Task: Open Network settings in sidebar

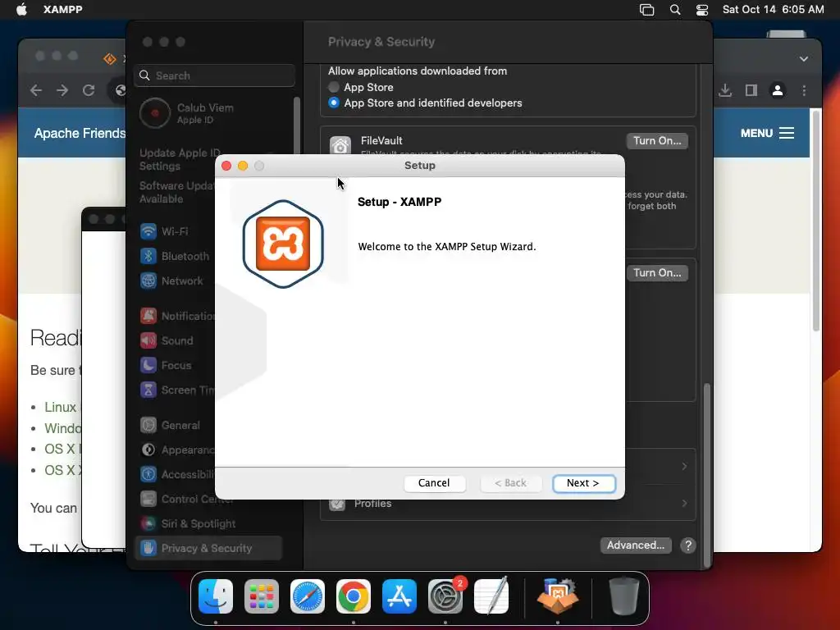Action: point(171,281)
